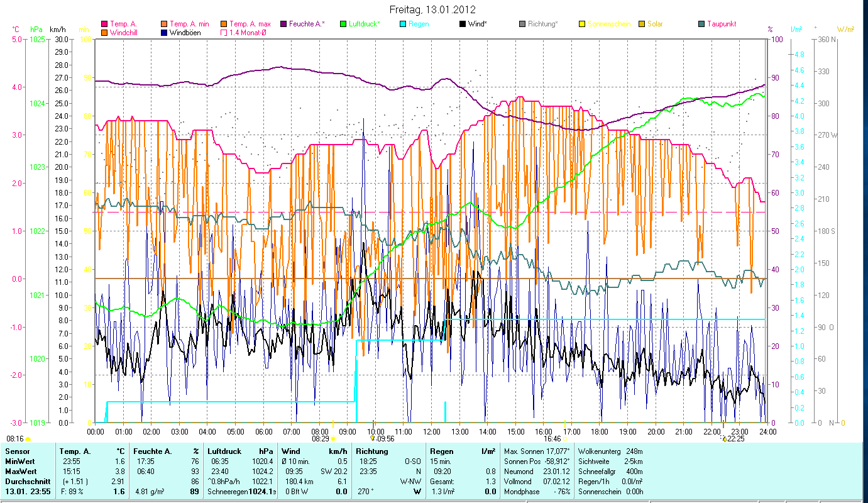The image size is (868, 503).
Task: Click the W/m² axis unit label
Action: click(x=845, y=30)
